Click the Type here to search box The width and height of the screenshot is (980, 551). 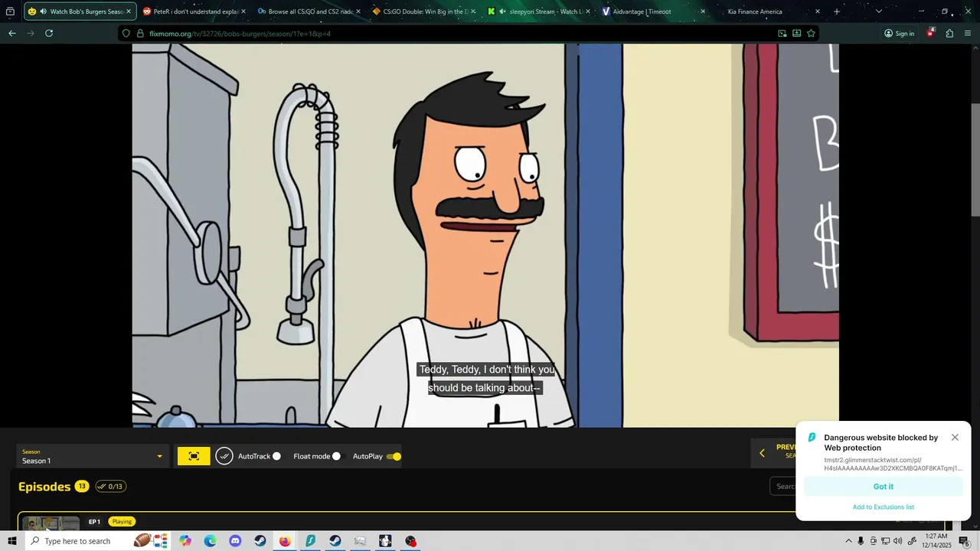[x=87, y=541]
